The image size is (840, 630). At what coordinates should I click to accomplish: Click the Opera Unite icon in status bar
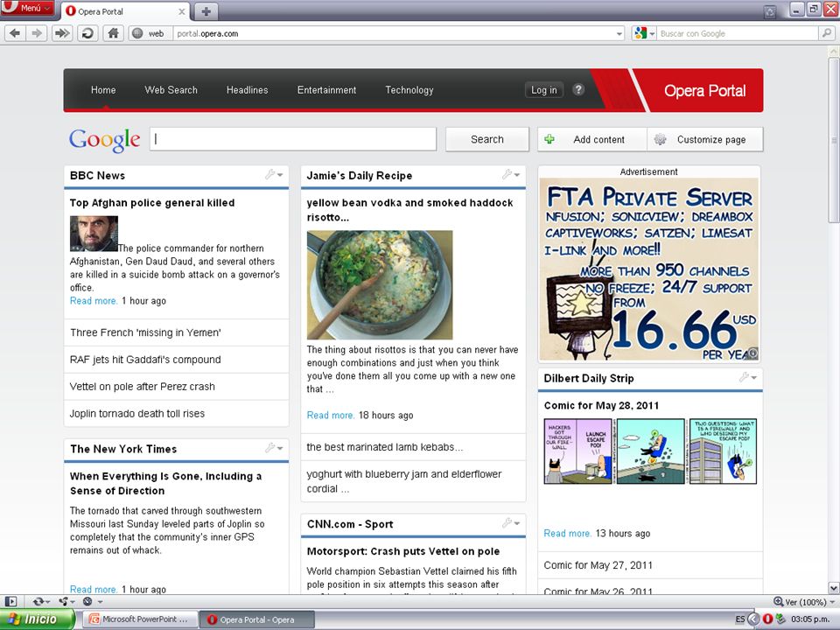click(63, 602)
